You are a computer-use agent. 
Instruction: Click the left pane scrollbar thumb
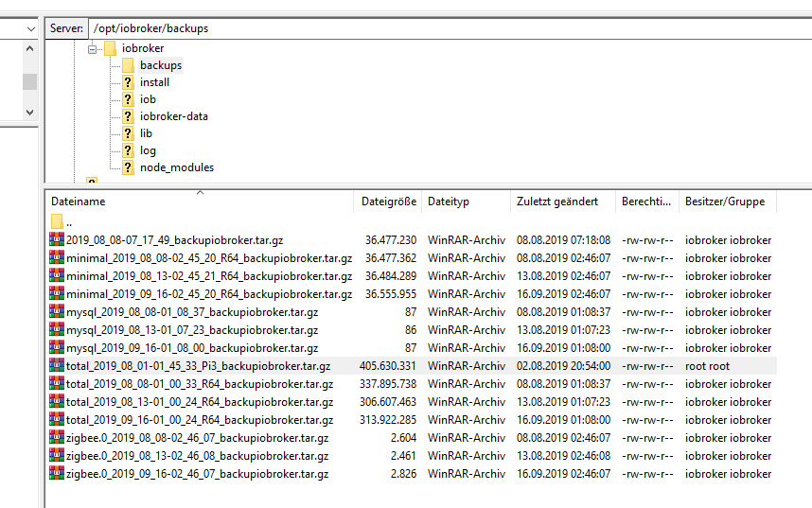(30, 81)
